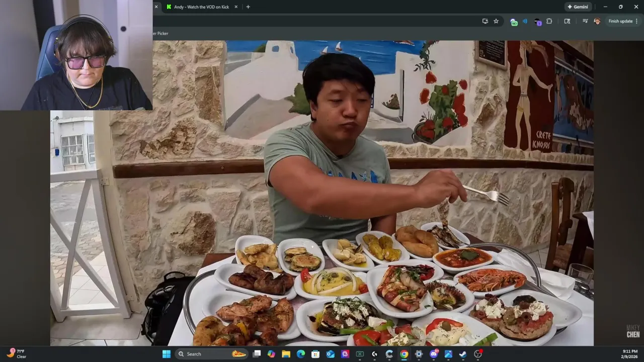Click the streamer webcam overlay
Screen dimensions: 644x362
pyautogui.click(x=76, y=55)
